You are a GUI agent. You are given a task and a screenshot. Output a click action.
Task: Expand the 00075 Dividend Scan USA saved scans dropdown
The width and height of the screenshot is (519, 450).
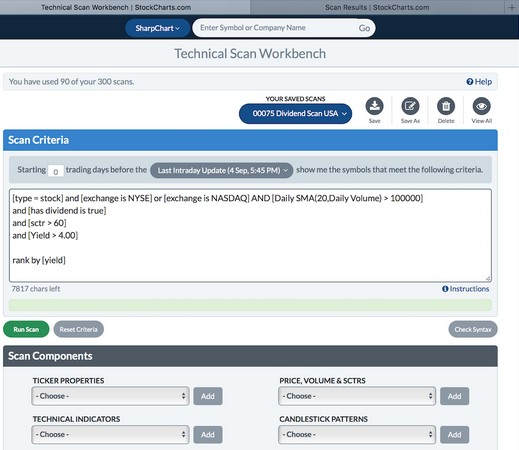(x=295, y=114)
